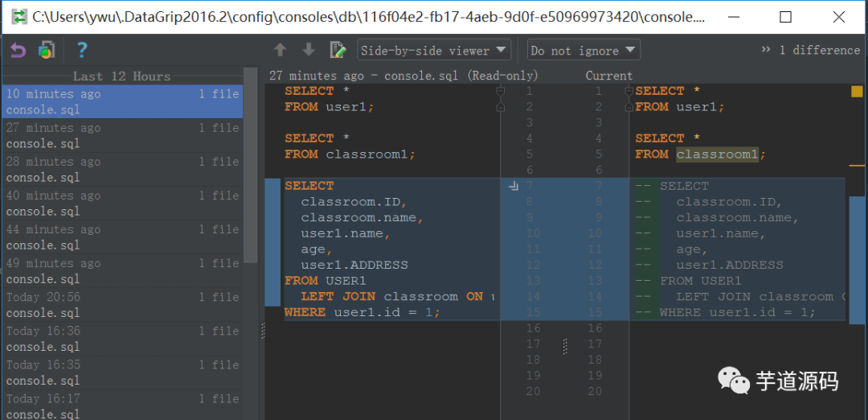The image size is (868, 420).
Task: Click the 'Current' pane title
Action: [x=609, y=76]
